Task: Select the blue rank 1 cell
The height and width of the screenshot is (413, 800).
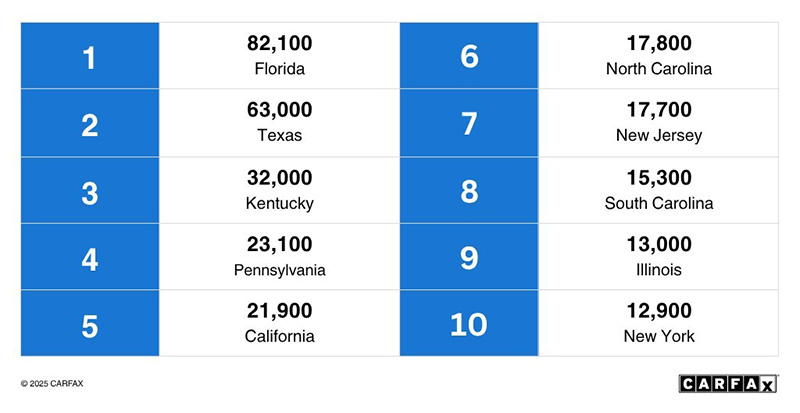Action: pos(90,55)
